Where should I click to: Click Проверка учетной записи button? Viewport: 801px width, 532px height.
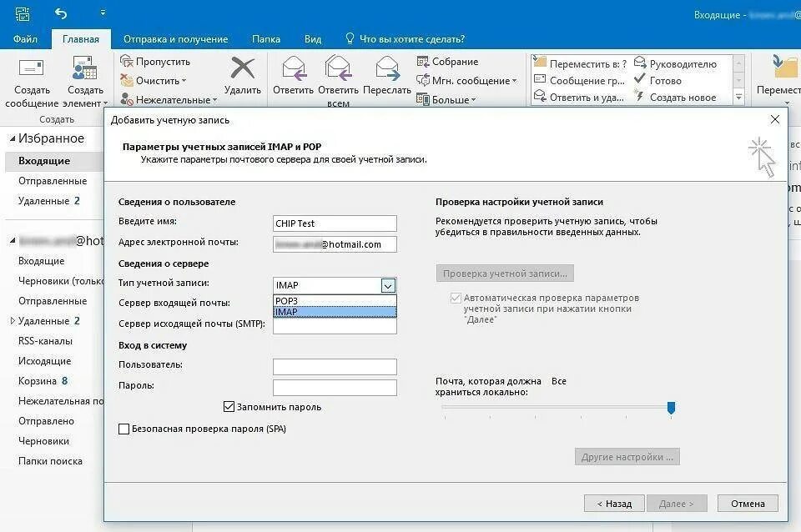coord(505,274)
